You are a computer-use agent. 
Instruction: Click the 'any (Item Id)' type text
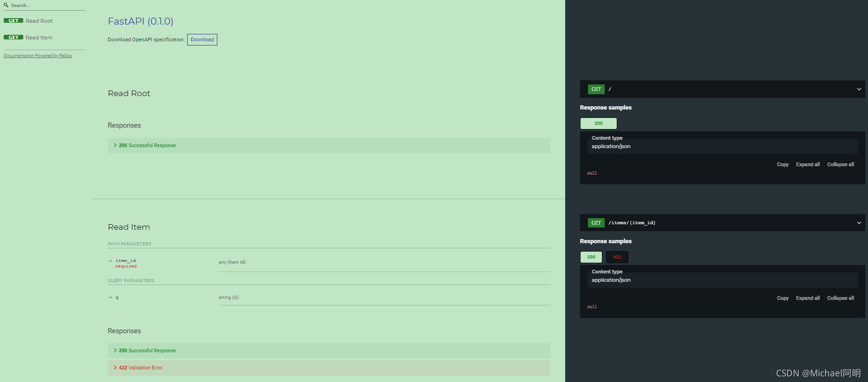click(232, 262)
